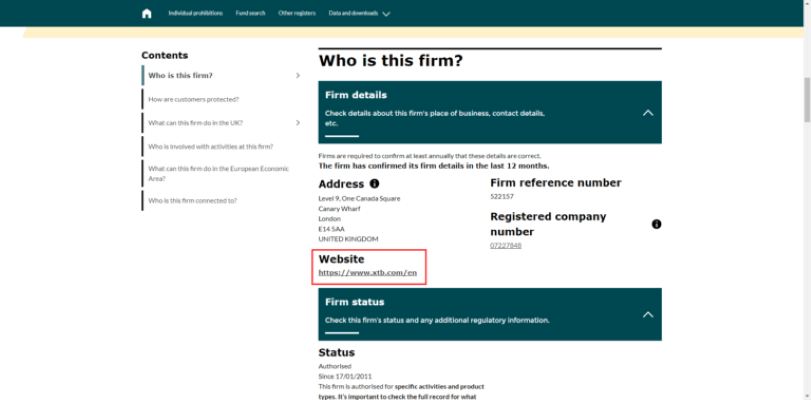Open Individual prohibitions in the top menu
The height and width of the screenshot is (400, 811).
196,13
